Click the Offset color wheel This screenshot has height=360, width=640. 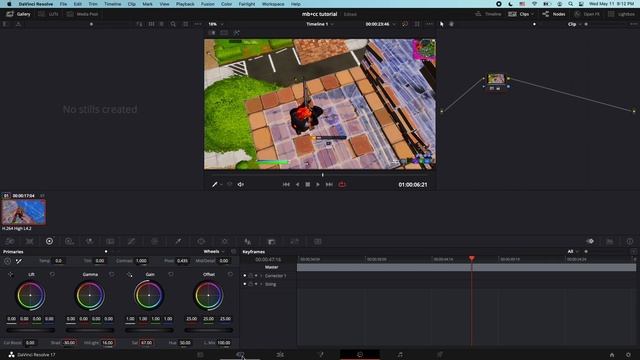click(209, 295)
